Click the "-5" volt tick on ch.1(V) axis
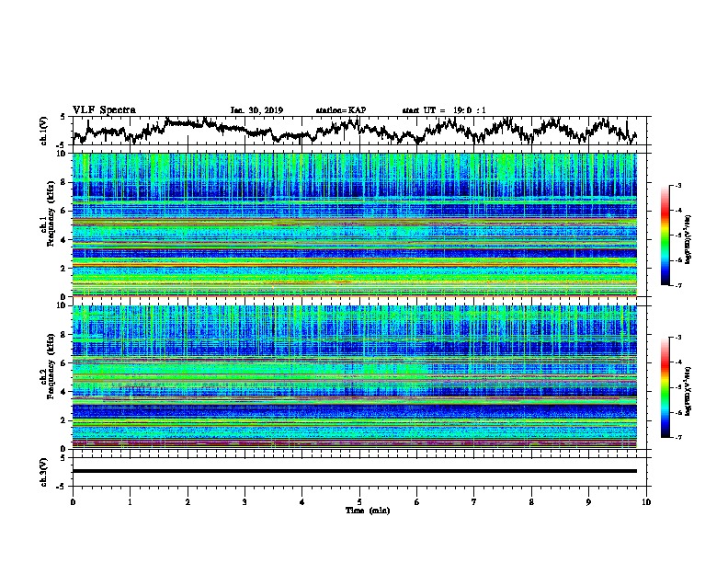 [63, 145]
